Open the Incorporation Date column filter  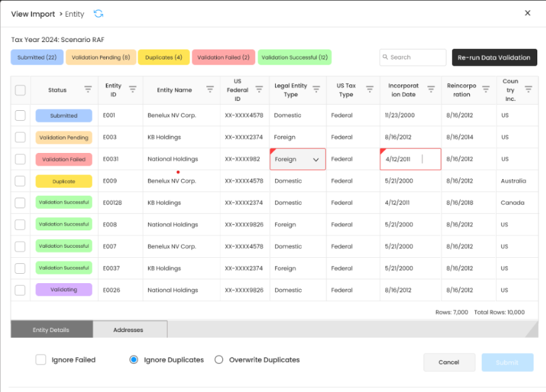pos(431,89)
